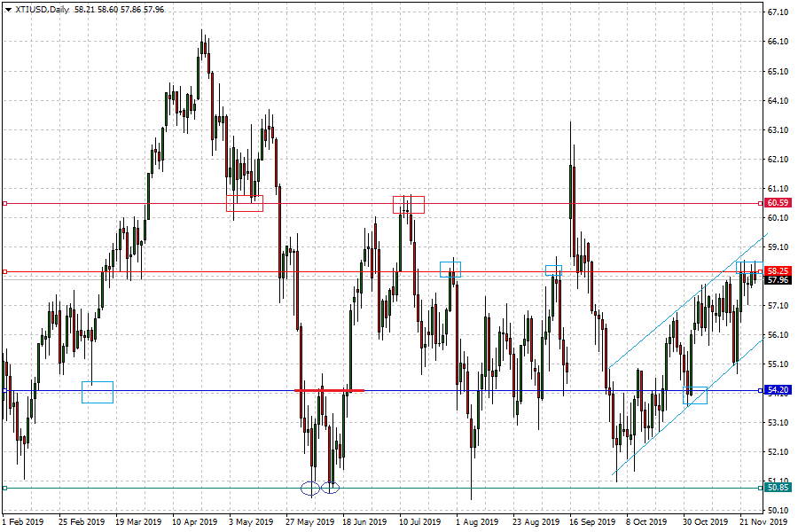Click the 3 May 2019 date label

coord(251,522)
